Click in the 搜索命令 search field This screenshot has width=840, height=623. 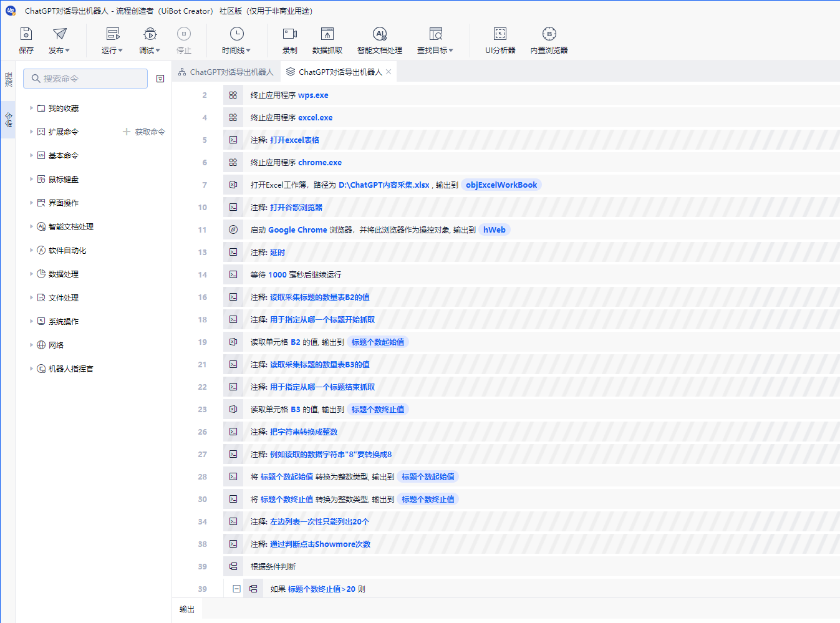(85, 79)
